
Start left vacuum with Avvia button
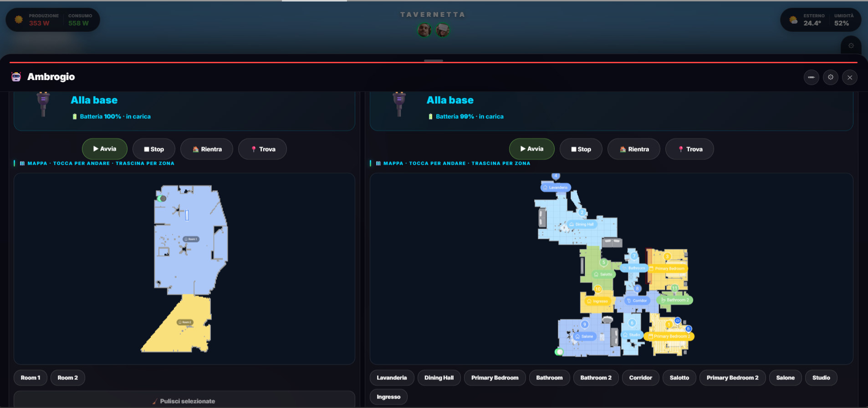(x=105, y=149)
